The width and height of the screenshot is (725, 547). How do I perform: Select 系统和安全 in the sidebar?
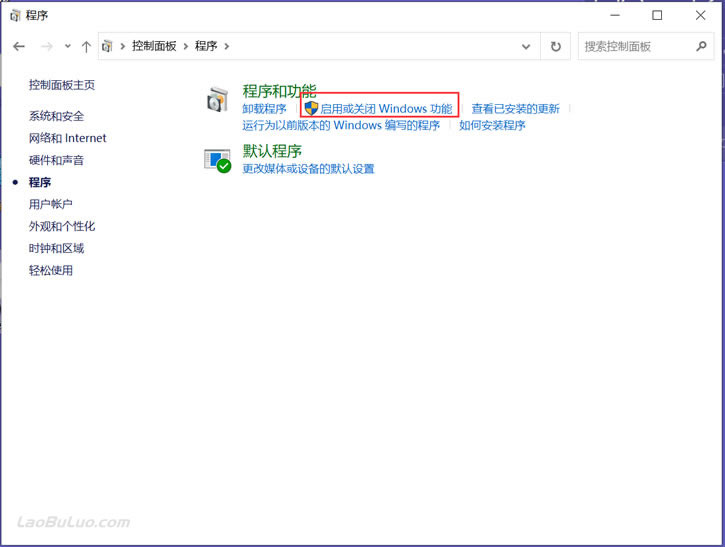pos(56,116)
